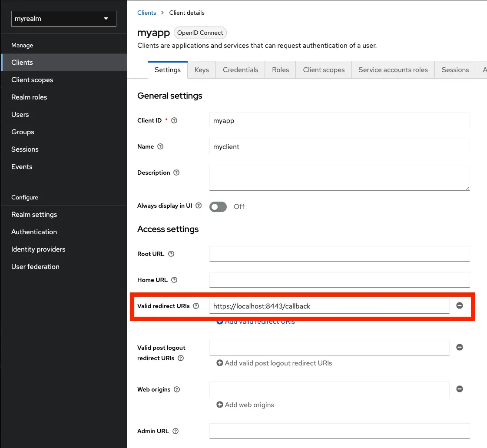Open the Credentials tab
Viewport: 487px width, 448px height.
240,70
